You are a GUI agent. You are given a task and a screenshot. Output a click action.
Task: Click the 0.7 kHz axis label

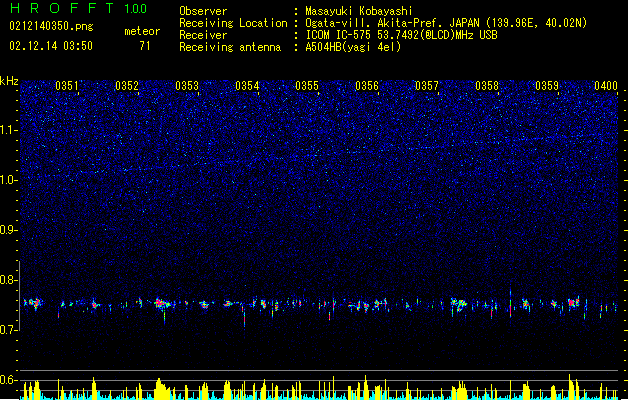tap(9, 330)
